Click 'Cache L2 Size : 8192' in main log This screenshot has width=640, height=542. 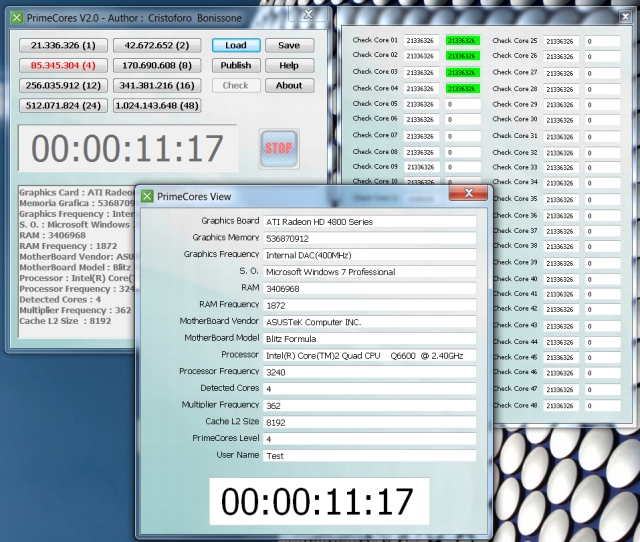tap(65, 321)
